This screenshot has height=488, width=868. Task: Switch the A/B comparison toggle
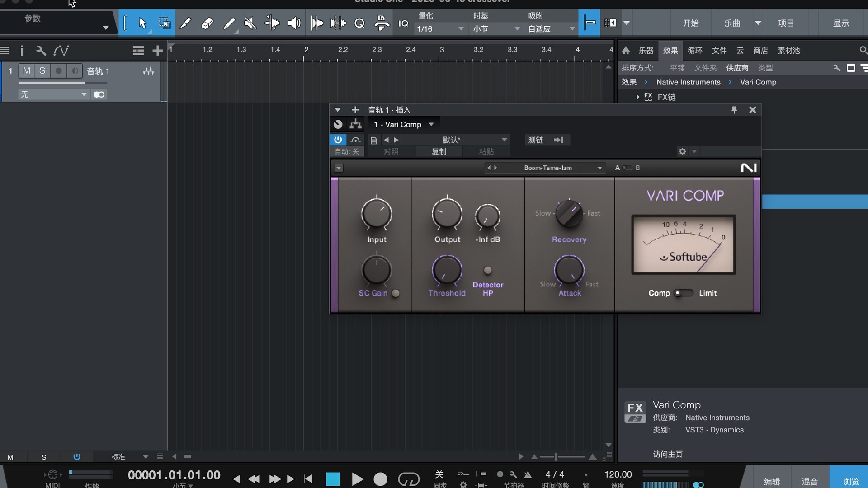coord(627,168)
